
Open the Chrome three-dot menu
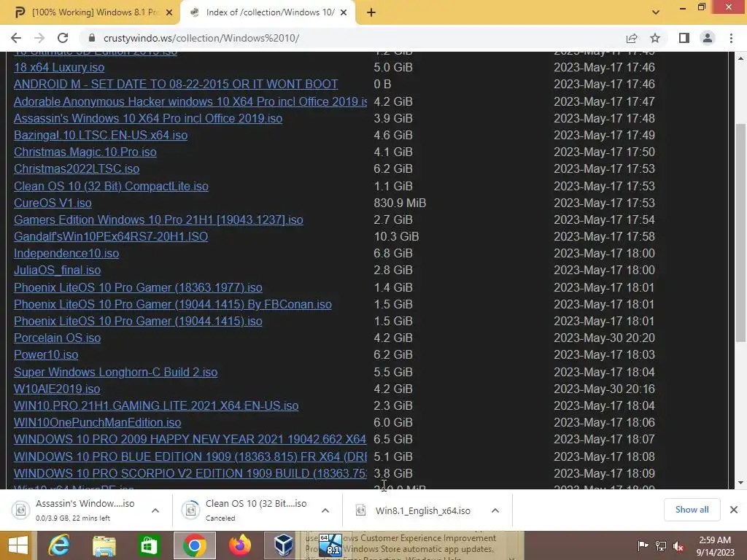(x=731, y=38)
